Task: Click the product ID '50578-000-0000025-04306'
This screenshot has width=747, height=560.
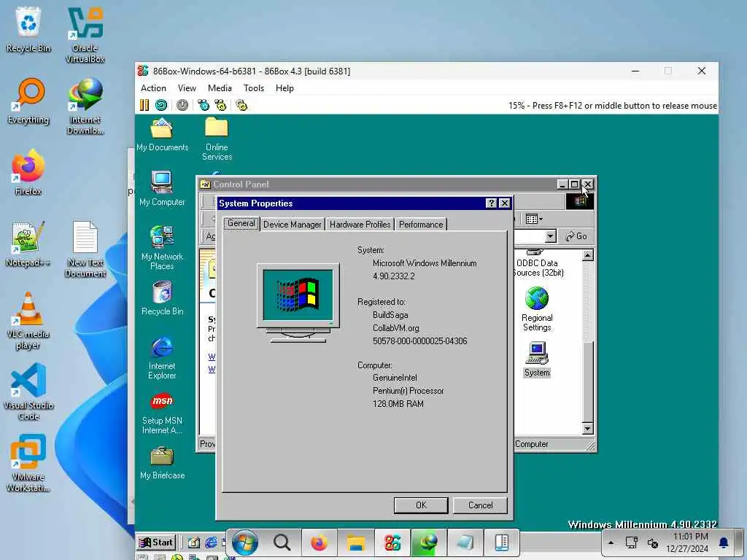Action: 419,341
